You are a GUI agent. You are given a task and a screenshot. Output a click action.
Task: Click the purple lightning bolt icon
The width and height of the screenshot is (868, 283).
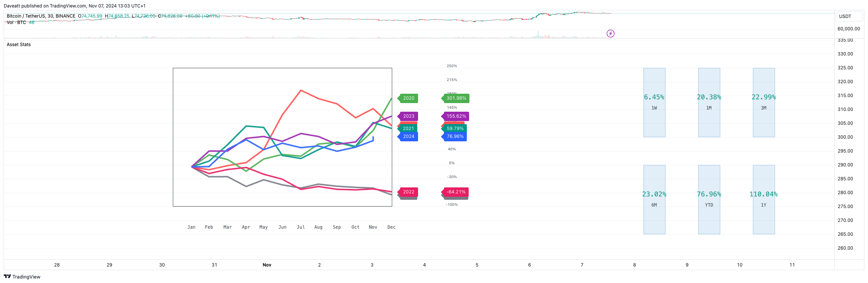(x=610, y=34)
